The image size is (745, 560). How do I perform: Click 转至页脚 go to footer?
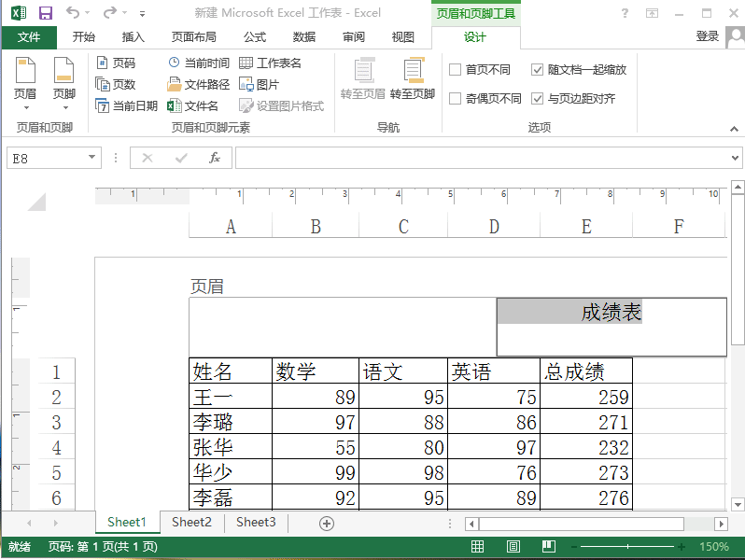413,78
